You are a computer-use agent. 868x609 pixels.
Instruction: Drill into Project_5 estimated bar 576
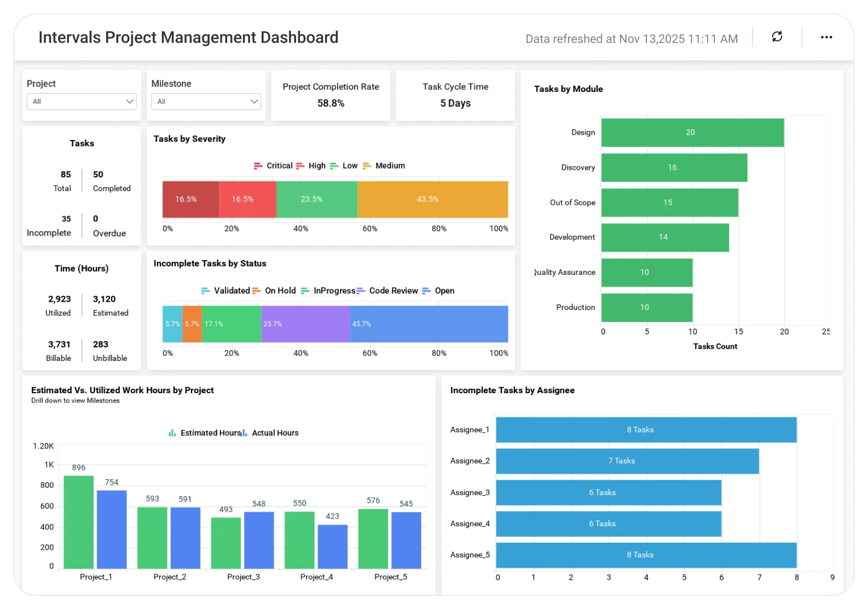coord(373,539)
